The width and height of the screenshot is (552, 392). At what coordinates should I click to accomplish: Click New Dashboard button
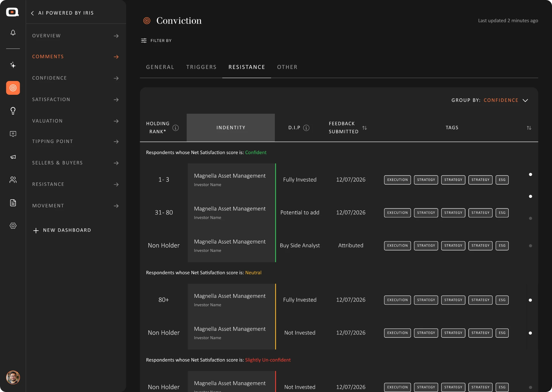coord(62,230)
